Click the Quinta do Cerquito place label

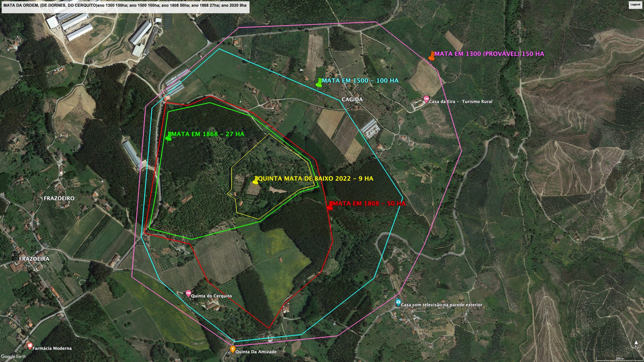[211, 296]
